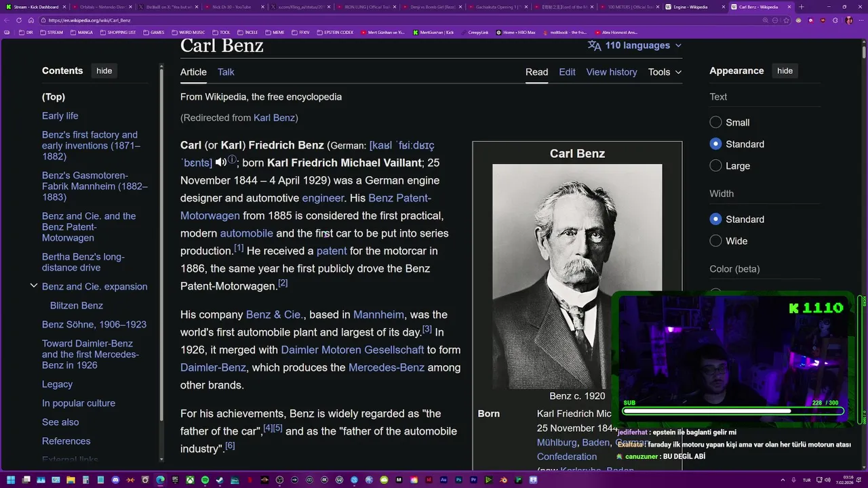Hide the Contents sidebar
The image size is (868, 488).
[104, 70]
